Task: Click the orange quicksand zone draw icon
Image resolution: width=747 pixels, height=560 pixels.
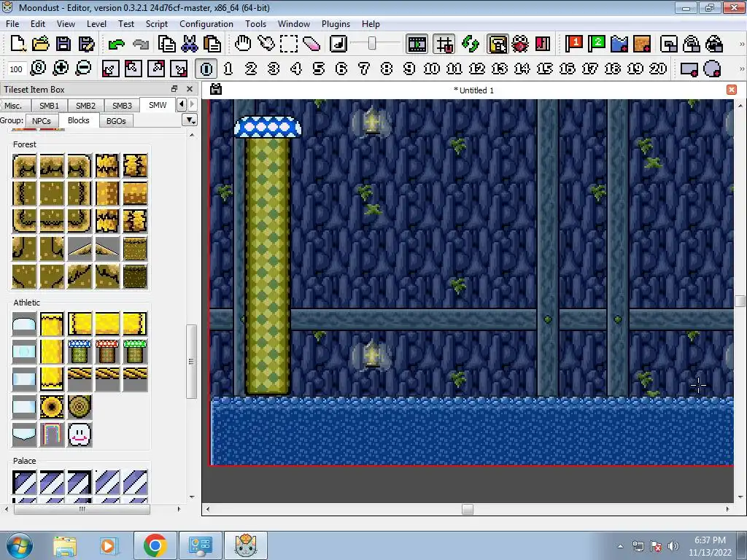Action: tap(642, 44)
